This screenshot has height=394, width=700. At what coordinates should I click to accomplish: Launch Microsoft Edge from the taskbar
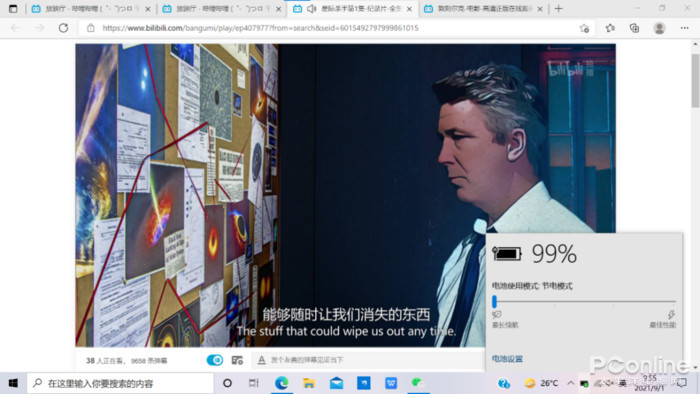click(x=281, y=383)
